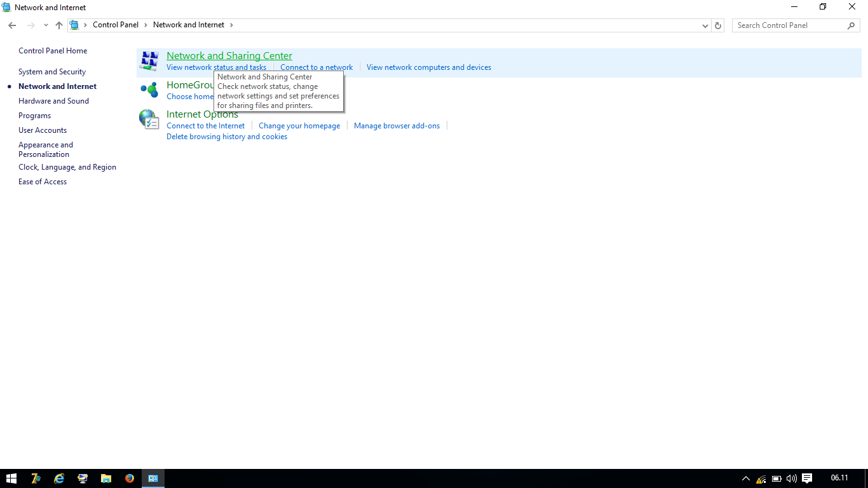Click the taskbar icon showing number 7
868x488 pixels.
point(36,478)
